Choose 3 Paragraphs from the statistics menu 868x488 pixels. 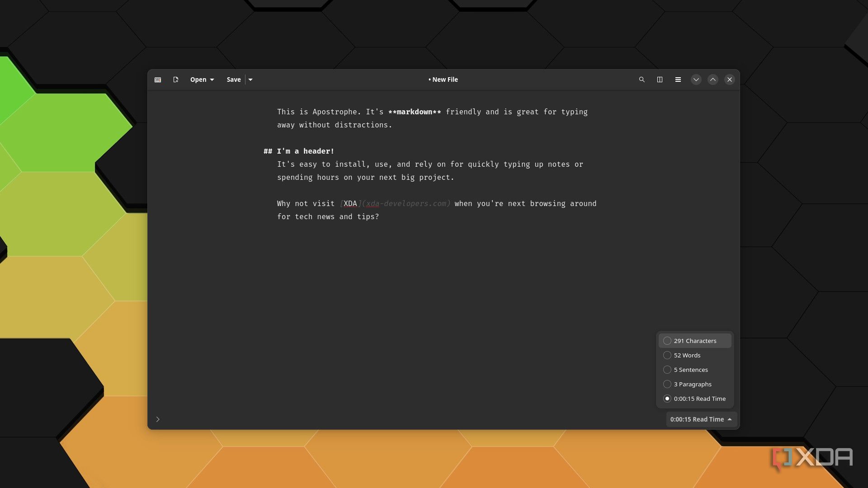point(692,384)
